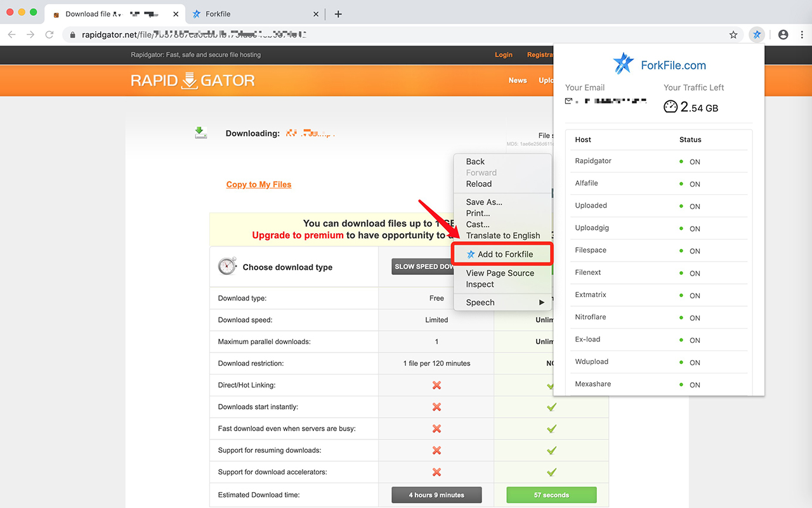Image resolution: width=812 pixels, height=508 pixels.
Task: Click Copy to My Files link
Action: [x=259, y=184]
